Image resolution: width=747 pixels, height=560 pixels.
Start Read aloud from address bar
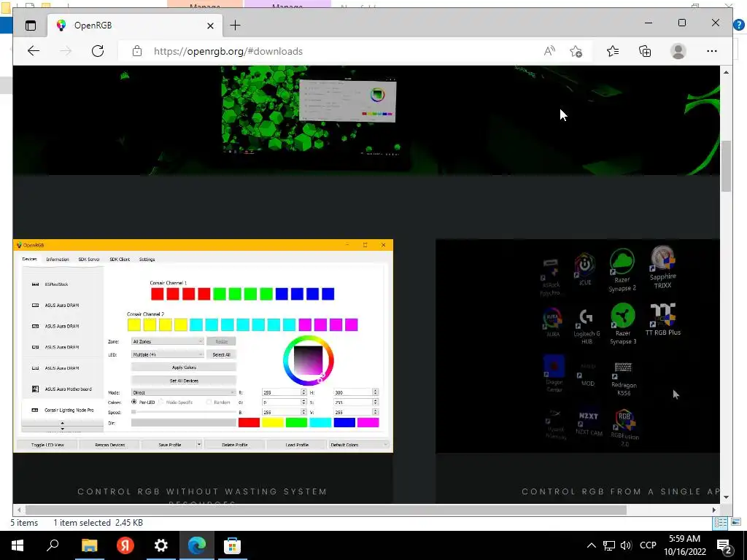(x=549, y=51)
